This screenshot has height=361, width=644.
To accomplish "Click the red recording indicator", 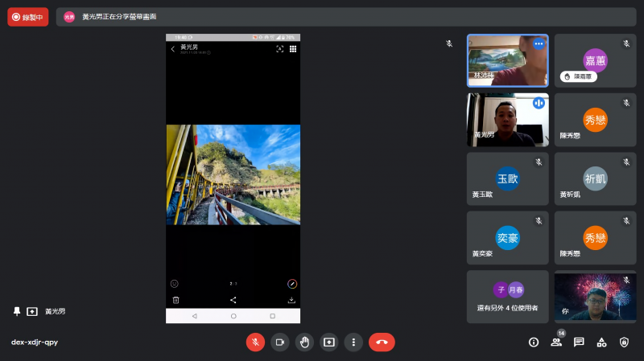I will pyautogui.click(x=28, y=17).
